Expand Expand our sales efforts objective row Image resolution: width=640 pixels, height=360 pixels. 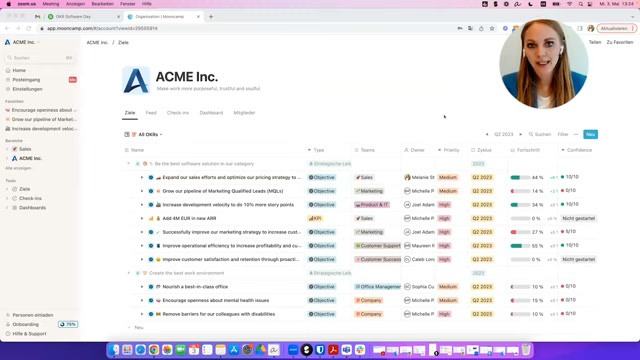(x=142, y=178)
